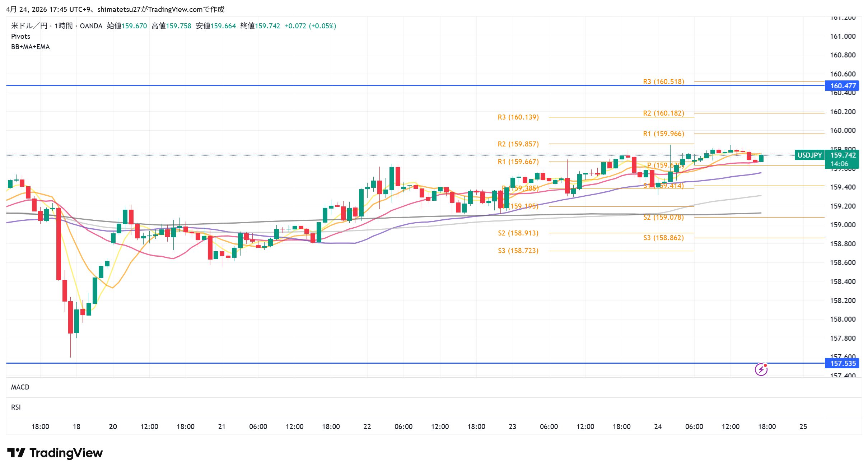Image resolution: width=868 pixels, height=471 pixels.
Task: Select the R3 (160.518) pivot label
Action: [x=663, y=81]
